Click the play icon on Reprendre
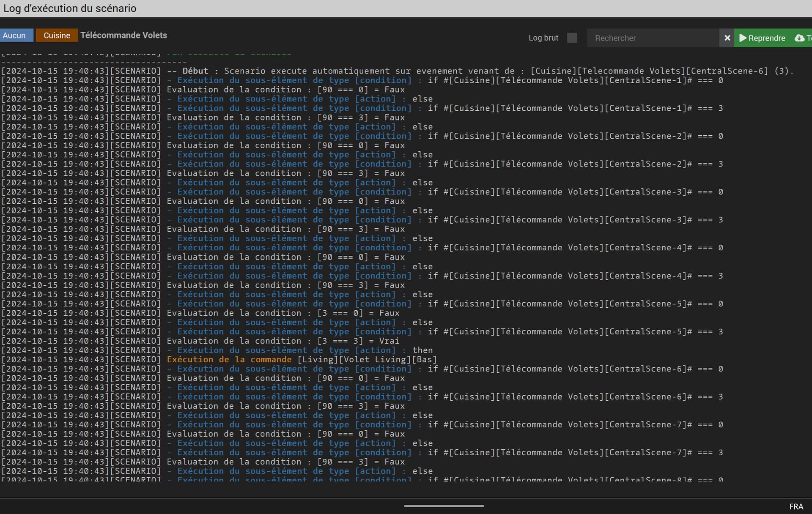 click(743, 38)
